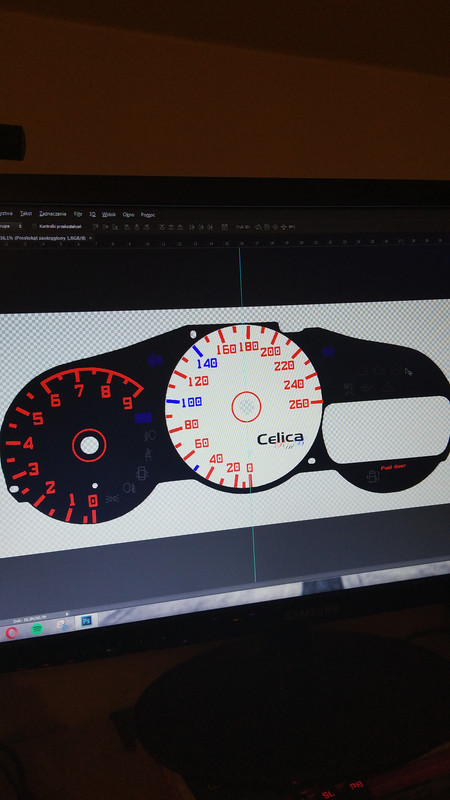This screenshot has width=450, height=800.
Task: Click the distribute top edges icon
Action: pyautogui.click(x=161, y=227)
